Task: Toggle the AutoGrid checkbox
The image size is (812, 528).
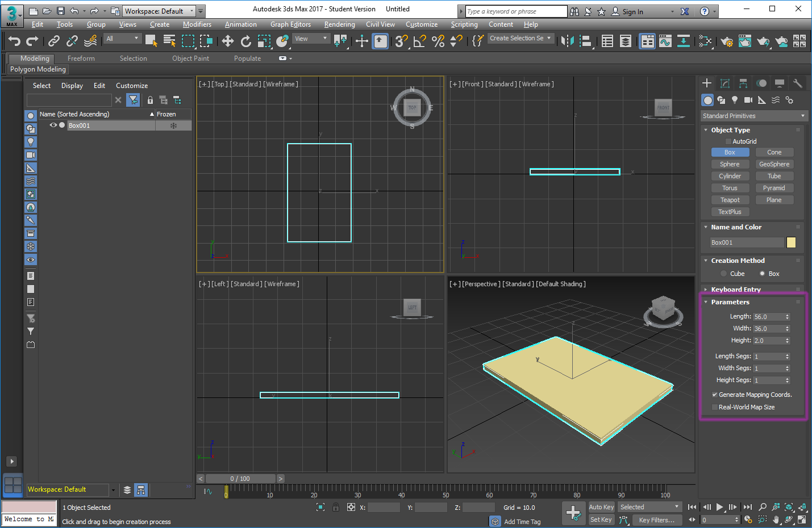Action: (728, 141)
